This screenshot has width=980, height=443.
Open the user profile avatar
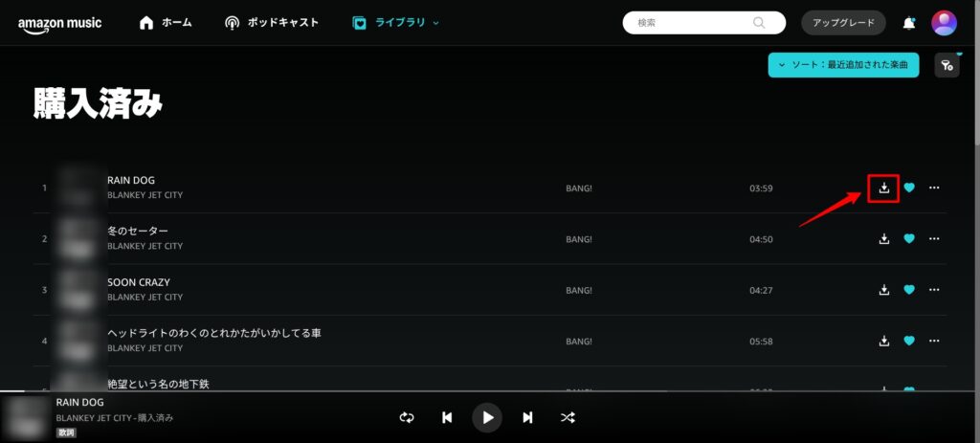pyautogui.click(x=944, y=23)
